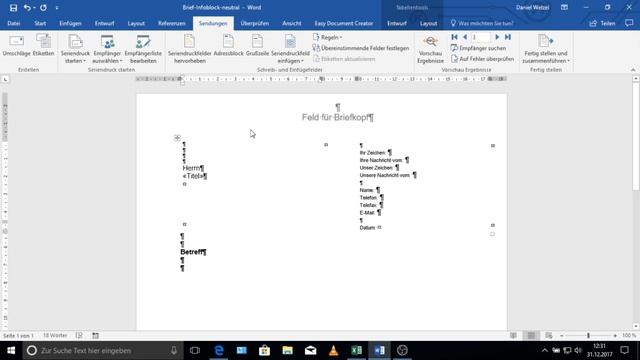The image size is (640, 360).
Task: Click the zoom slider handle
Action: point(588,336)
